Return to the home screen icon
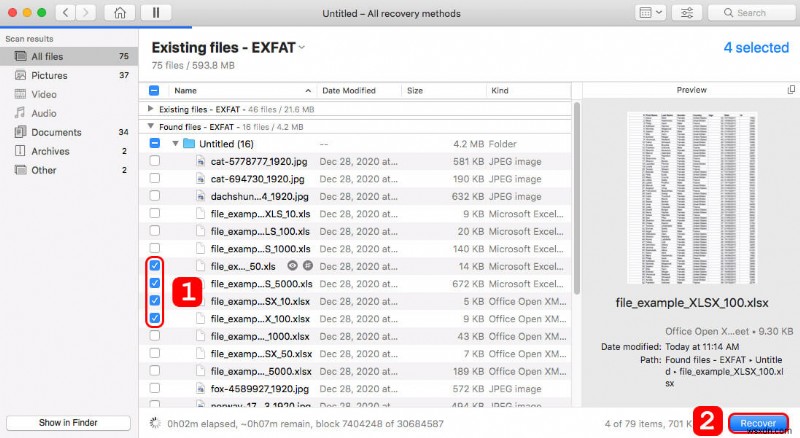Screen dimensions: 800x438 (x=119, y=13)
